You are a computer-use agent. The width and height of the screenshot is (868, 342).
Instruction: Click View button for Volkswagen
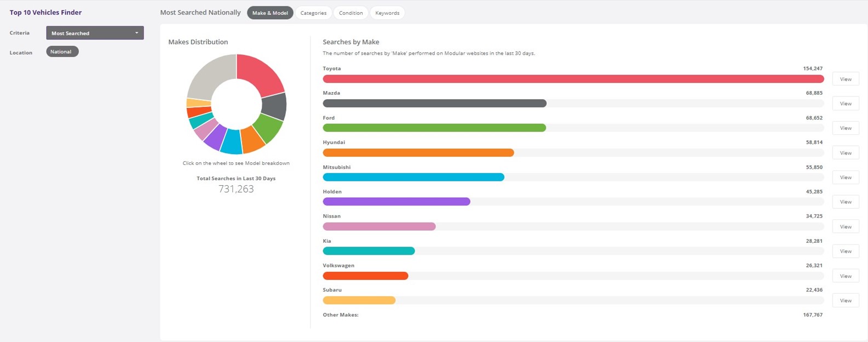click(846, 276)
